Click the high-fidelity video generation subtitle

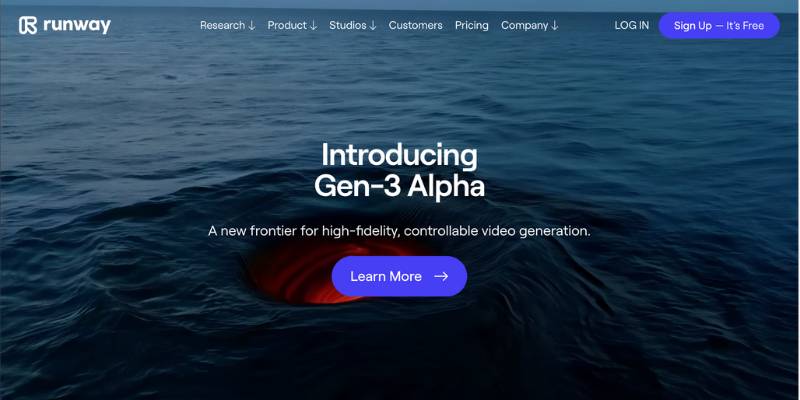399,231
